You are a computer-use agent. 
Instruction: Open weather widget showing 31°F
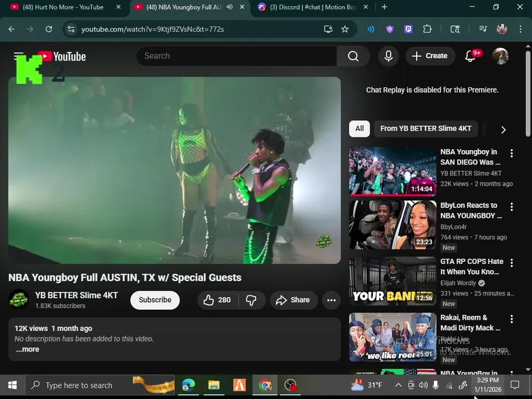[366, 385]
